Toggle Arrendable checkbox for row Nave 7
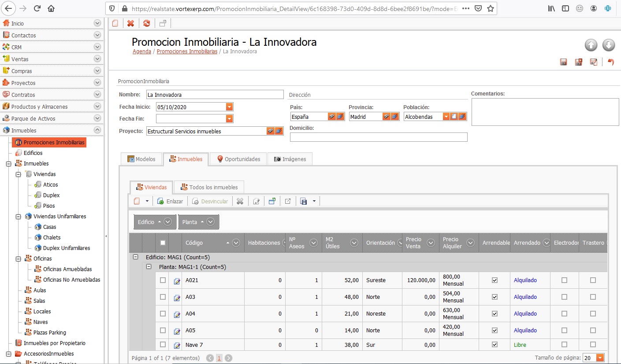This screenshot has height=364, width=621. [x=495, y=345]
